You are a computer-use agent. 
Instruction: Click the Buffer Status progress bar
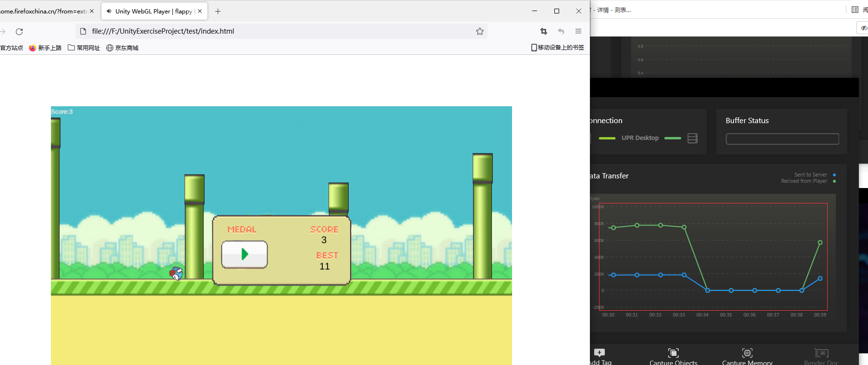pyautogui.click(x=782, y=139)
